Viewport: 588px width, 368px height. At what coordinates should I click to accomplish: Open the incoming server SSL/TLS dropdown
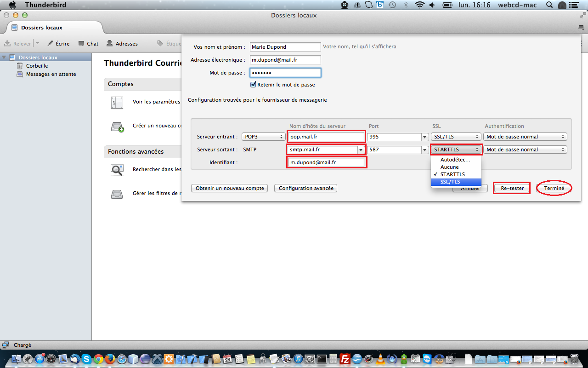click(456, 137)
